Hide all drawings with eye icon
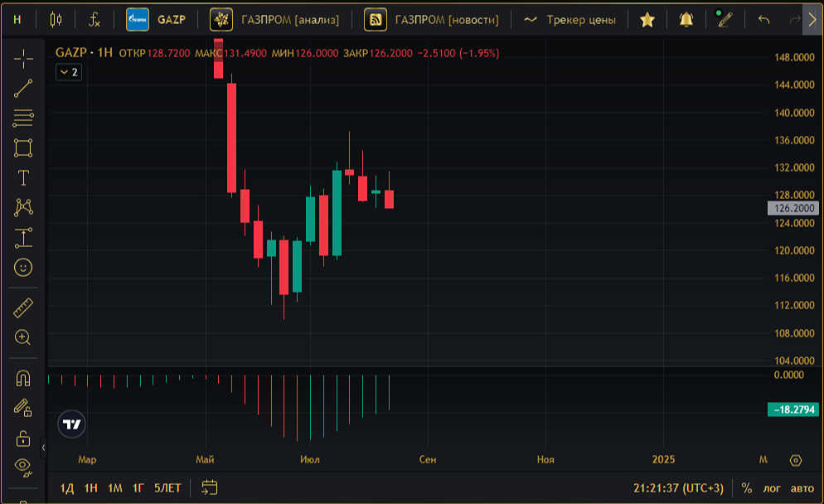The height and width of the screenshot is (504, 824). (23, 466)
